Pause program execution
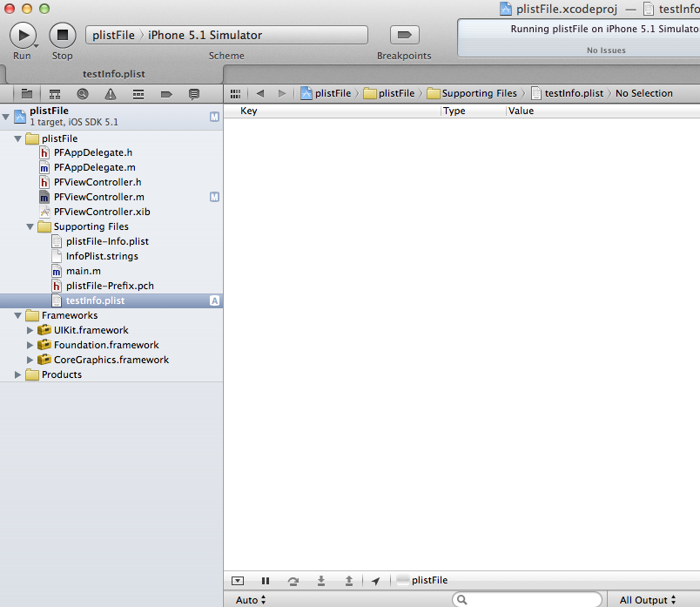The image size is (700, 607). point(266,581)
